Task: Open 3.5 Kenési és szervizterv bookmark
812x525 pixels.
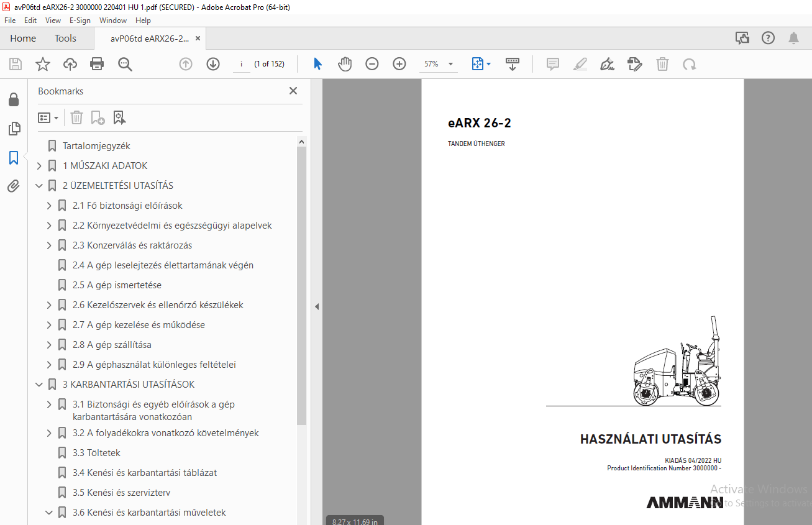Action: (x=121, y=493)
